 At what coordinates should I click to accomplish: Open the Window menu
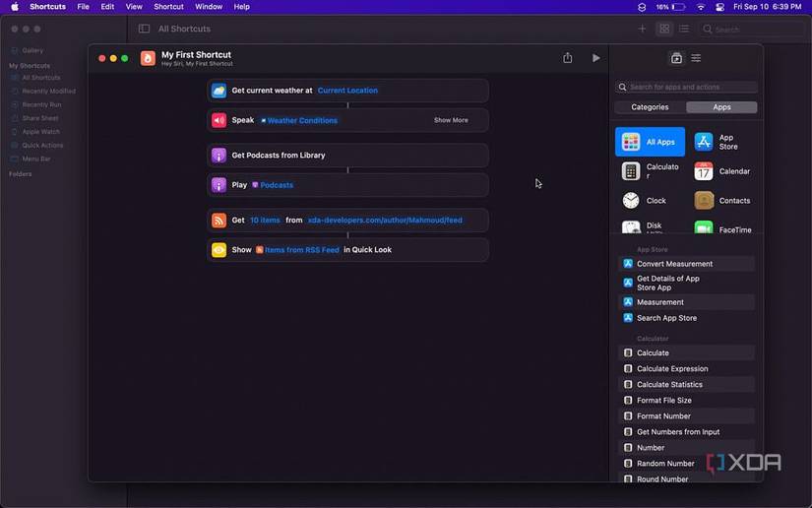click(209, 7)
